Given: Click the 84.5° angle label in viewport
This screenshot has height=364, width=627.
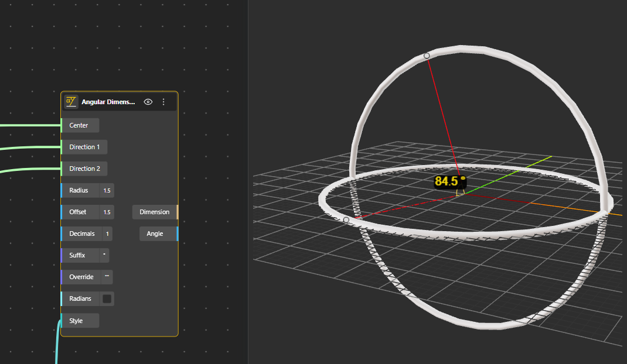Looking at the screenshot, I should tap(450, 181).
